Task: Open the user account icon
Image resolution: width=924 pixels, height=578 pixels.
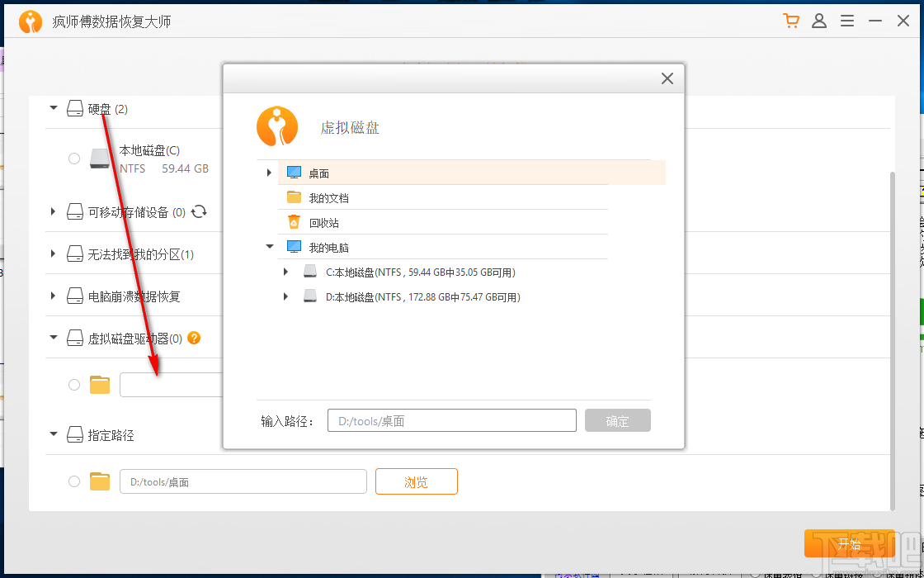Action: point(819,21)
